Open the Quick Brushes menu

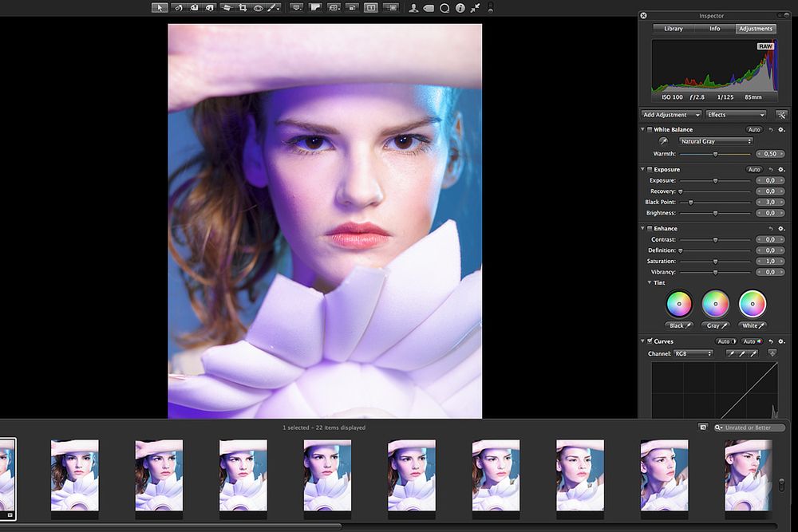[274, 8]
